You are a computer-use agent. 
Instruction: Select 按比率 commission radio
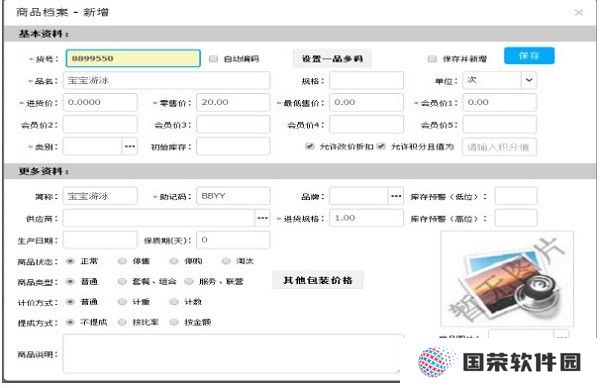tap(122, 322)
